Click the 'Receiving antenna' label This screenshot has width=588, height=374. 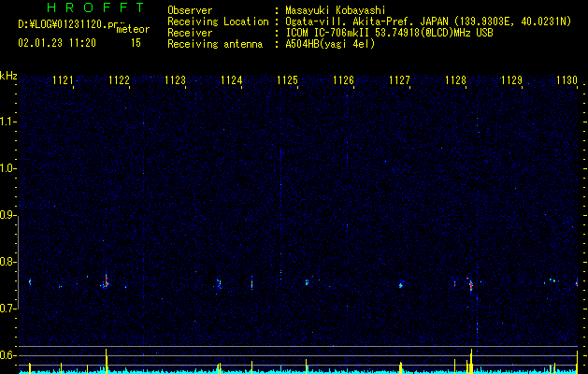(x=215, y=44)
